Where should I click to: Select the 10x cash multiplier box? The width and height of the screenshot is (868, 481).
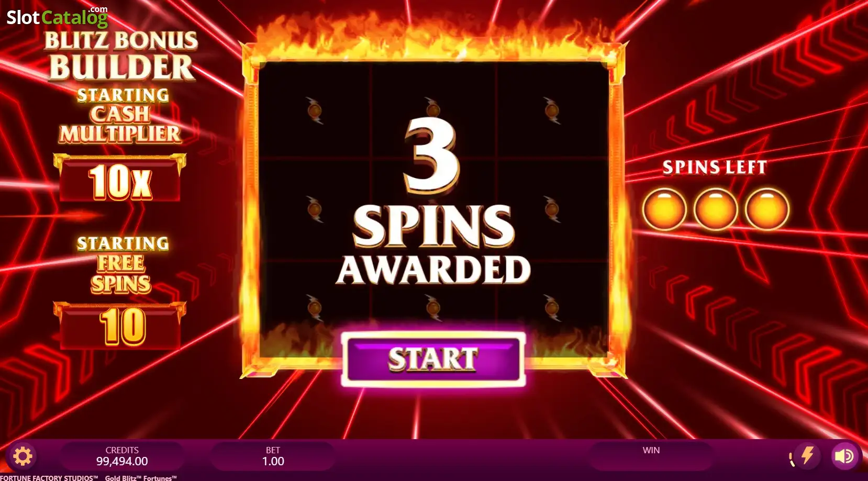coord(120,178)
